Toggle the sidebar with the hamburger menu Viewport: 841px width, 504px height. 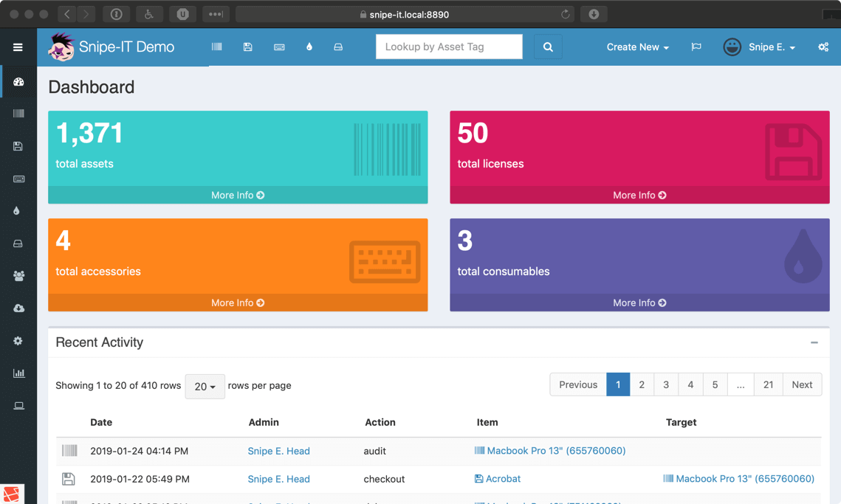pos(18,46)
